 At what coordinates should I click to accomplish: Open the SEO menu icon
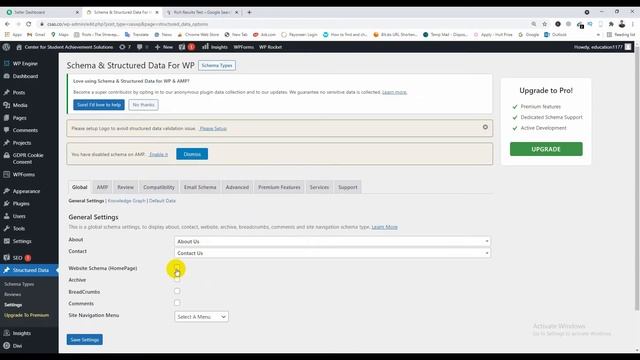pos(7,258)
